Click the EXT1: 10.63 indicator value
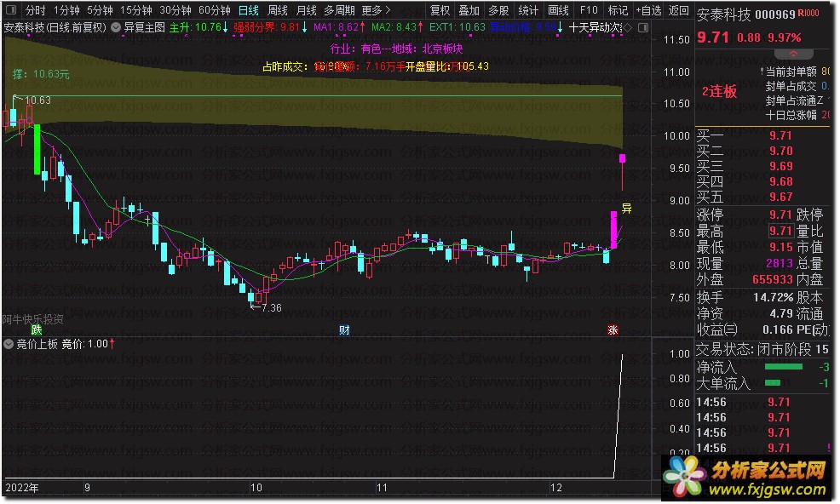This screenshot has height=504, width=840. [457, 26]
